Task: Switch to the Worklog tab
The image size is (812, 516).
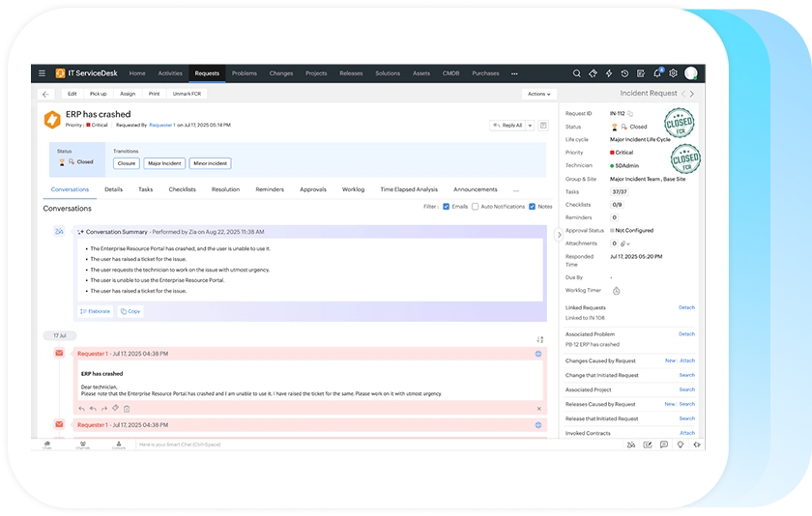Action: [353, 190]
